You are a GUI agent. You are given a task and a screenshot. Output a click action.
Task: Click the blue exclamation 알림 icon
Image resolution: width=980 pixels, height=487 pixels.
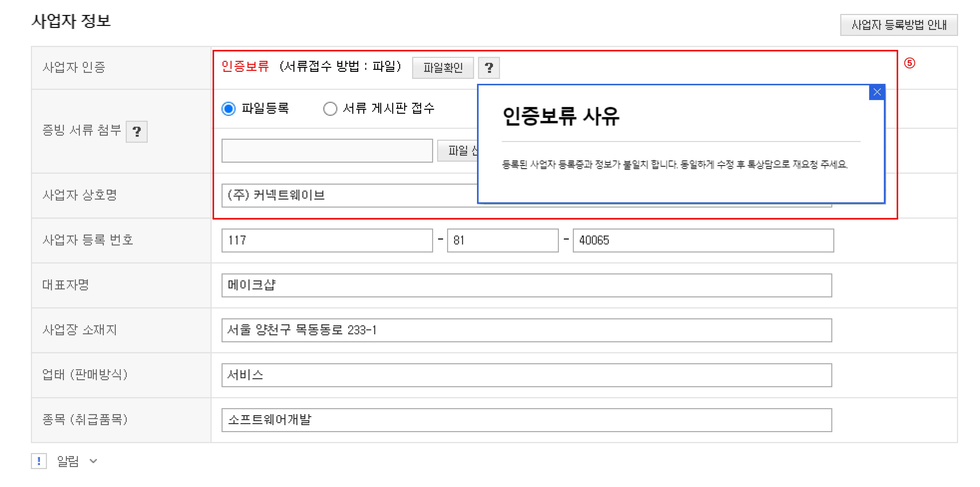tap(39, 461)
